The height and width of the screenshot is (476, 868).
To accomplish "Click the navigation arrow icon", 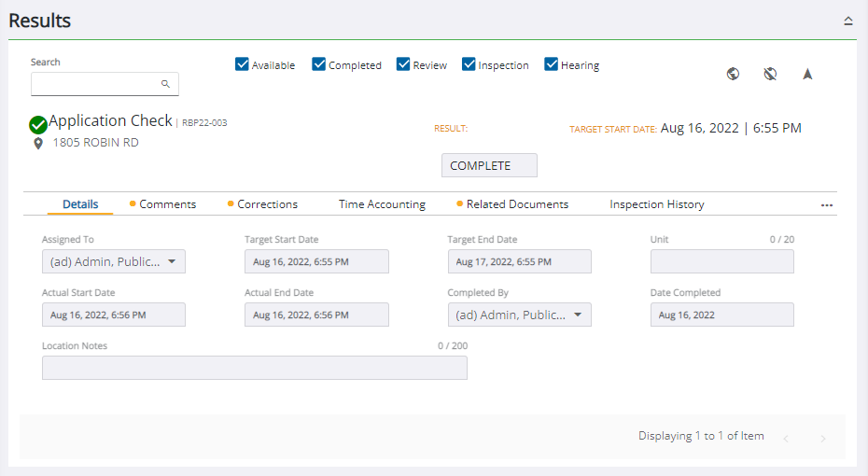I will tap(807, 75).
